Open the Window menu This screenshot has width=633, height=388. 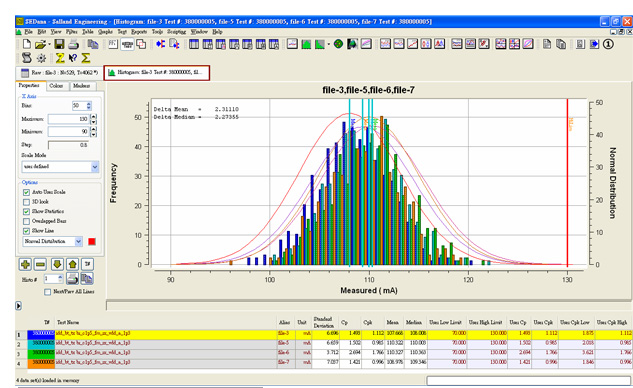(199, 31)
